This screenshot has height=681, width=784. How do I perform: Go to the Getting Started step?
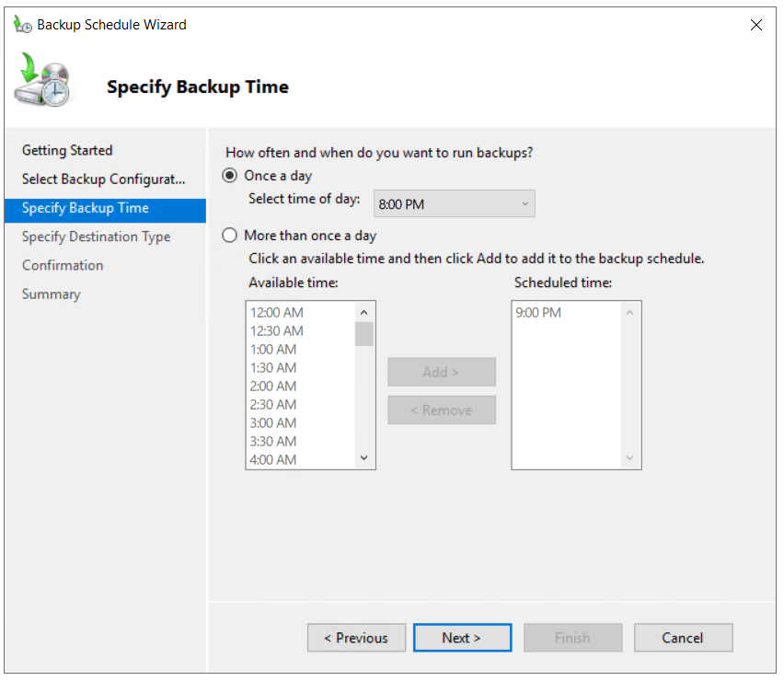[67, 150]
